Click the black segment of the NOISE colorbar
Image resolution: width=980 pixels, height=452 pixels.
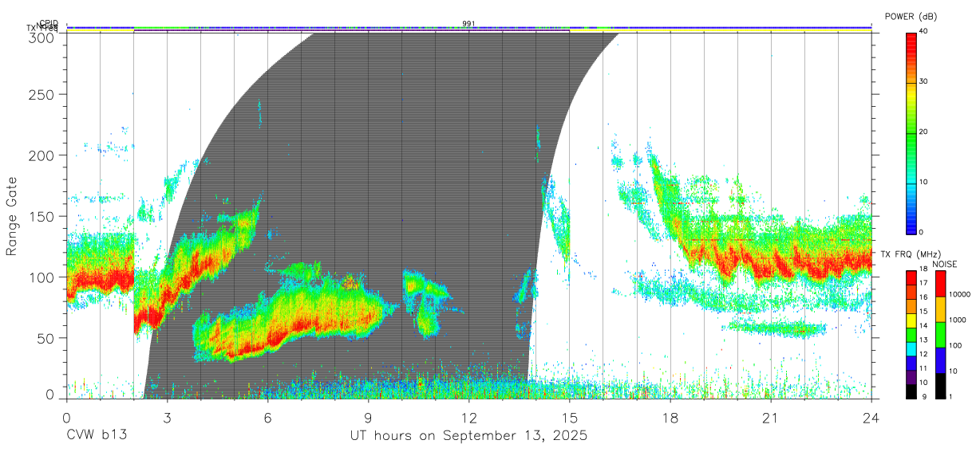941,386
